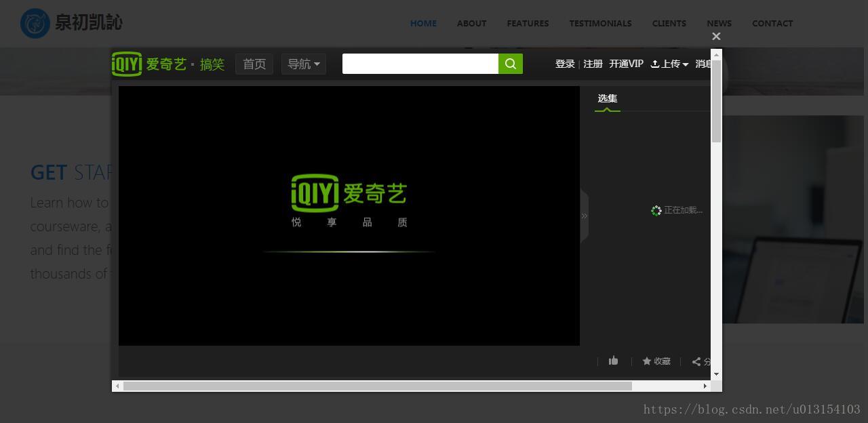Click the 消息 messages link
The width and height of the screenshot is (868, 423).
703,64
